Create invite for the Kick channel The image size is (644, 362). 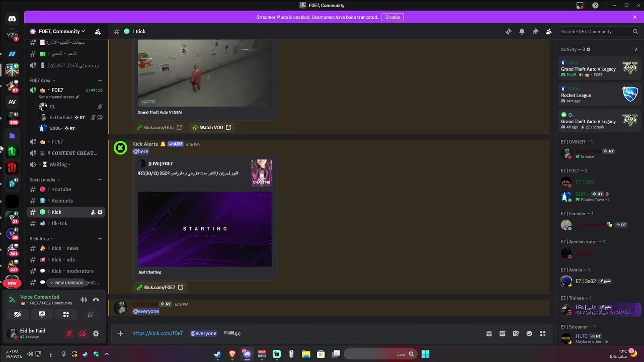pyautogui.click(x=93, y=212)
